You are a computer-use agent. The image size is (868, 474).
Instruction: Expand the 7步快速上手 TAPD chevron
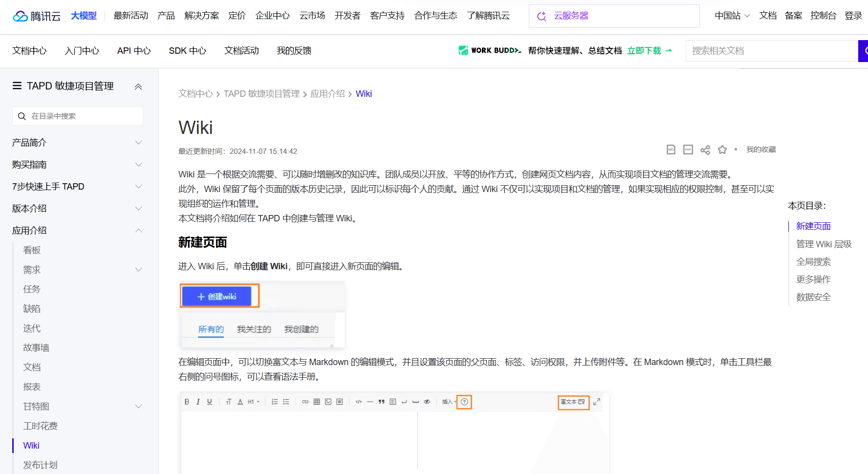(x=139, y=187)
